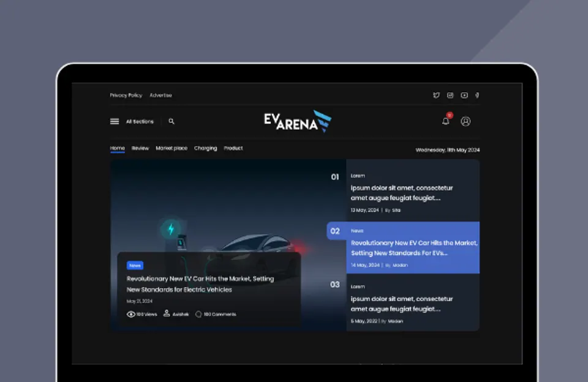
Task: Click the EV Arena logo
Action: [x=298, y=121]
